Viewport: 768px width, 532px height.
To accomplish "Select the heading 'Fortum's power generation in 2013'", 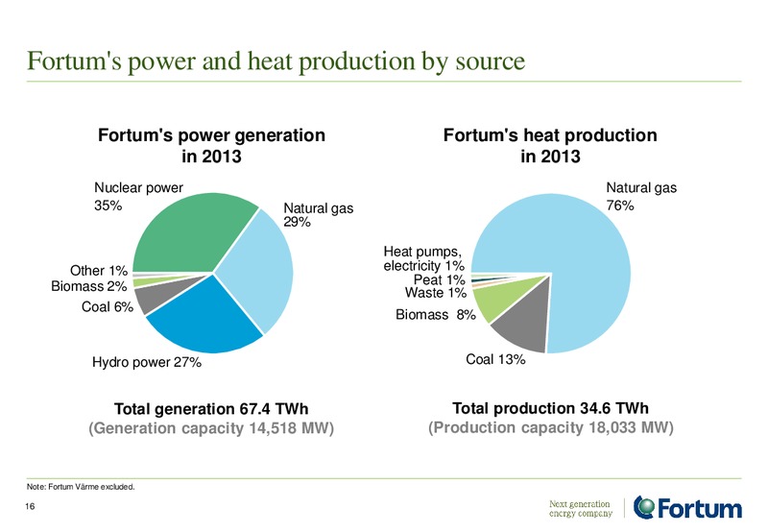I will tap(211, 146).
